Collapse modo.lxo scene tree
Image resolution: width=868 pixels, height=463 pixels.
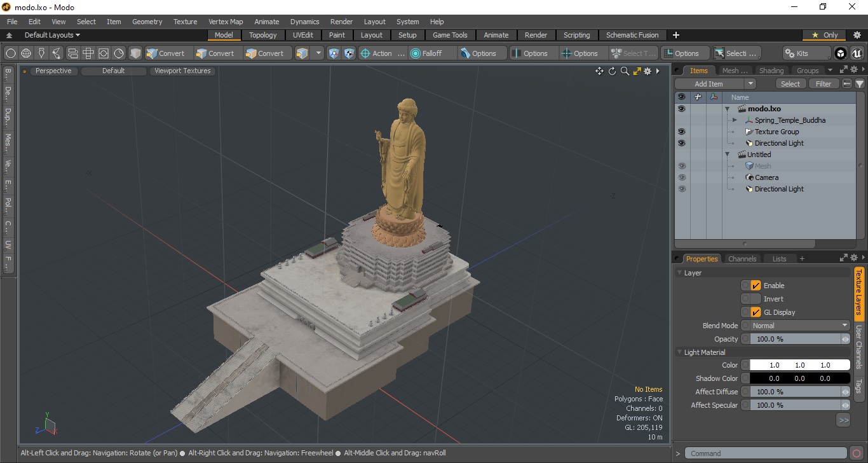tap(727, 109)
